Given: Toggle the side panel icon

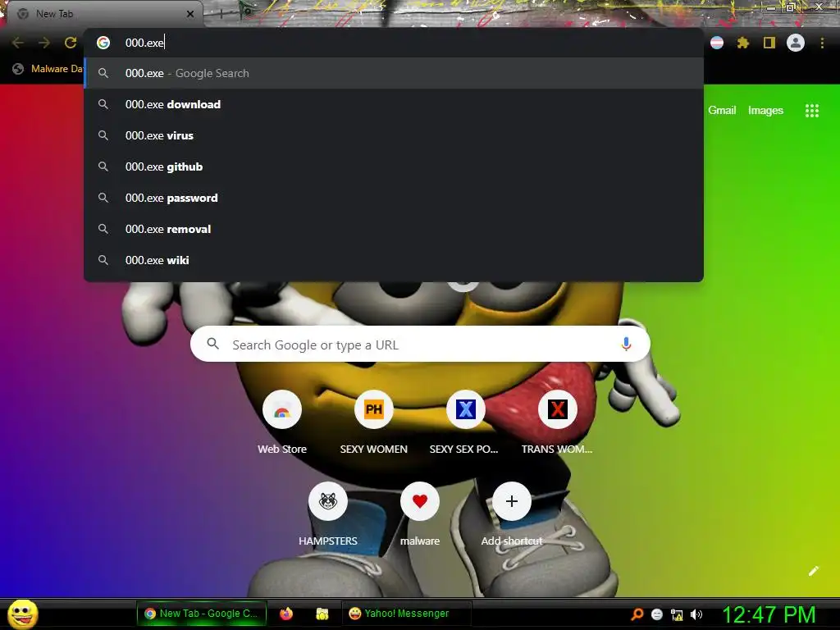Looking at the screenshot, I should [769, 43].
